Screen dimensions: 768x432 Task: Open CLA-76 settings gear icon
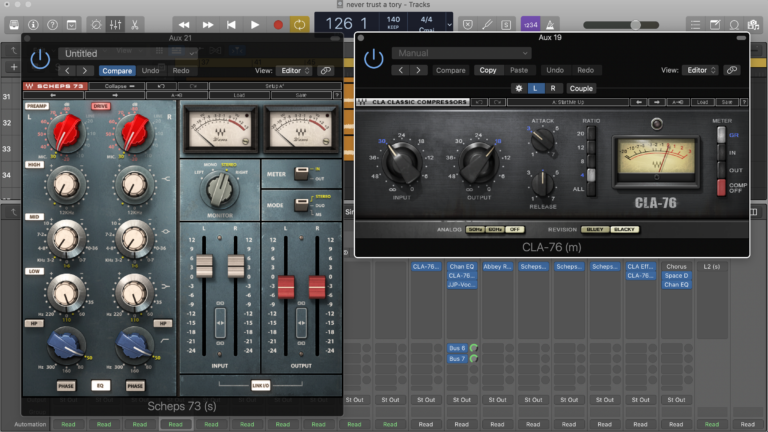click(x=519, y=88)
